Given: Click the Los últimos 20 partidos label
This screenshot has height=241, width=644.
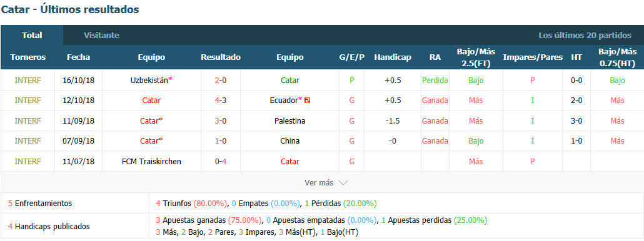Looking at the screenshot, I should (x=585, y=35).
